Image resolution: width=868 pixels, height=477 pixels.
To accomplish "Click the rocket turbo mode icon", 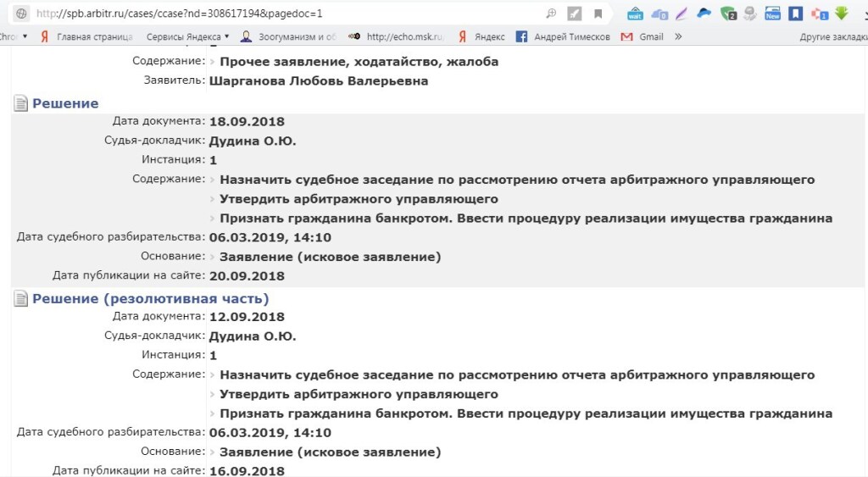I will tap(574, 14).
